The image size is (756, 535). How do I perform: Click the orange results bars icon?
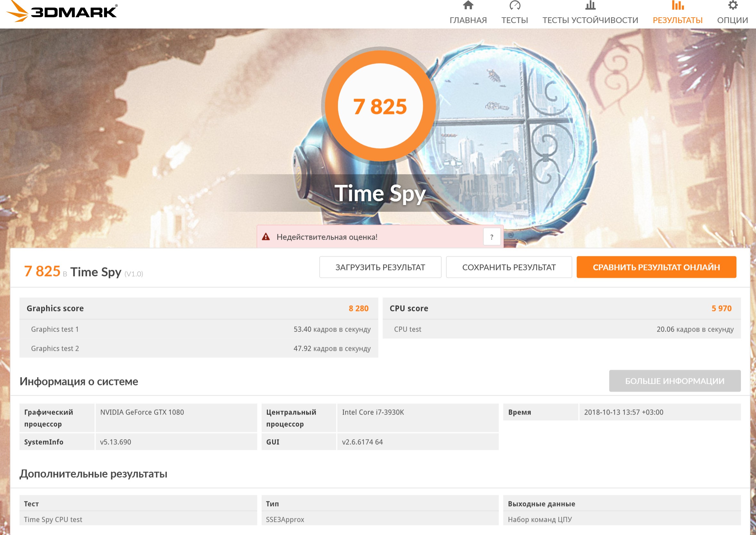pyautogui.click(x=677, y=5)
